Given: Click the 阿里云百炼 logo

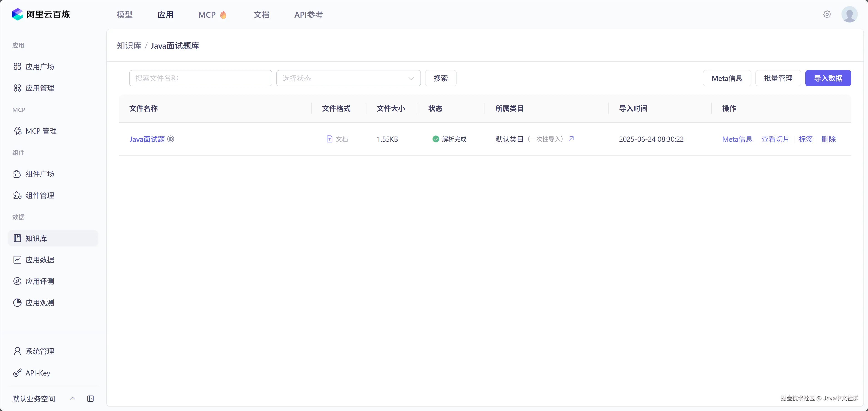Looking at the screenshot, I should point(41,15).
